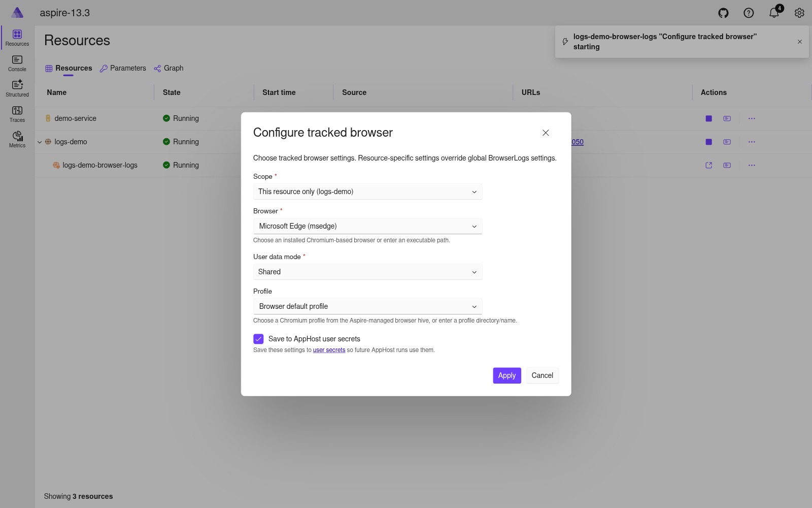Open the Browser combo box
812x508 pixels.
pos(367,226)
